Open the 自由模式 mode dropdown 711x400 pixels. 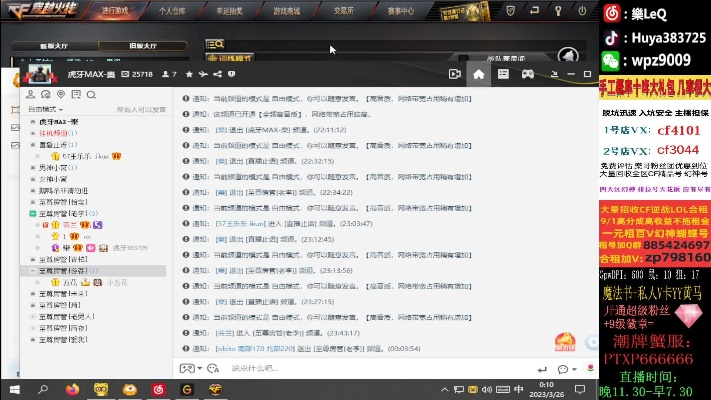45,109
